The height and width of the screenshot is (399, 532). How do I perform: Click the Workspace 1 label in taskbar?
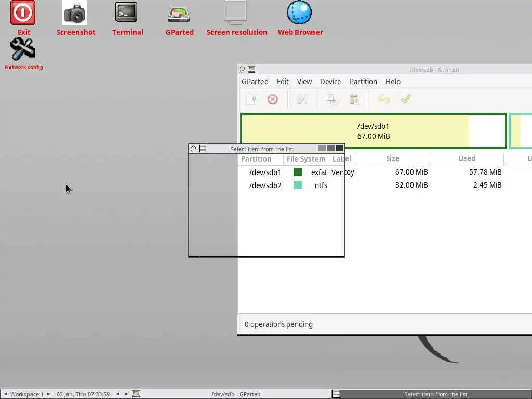[26, 394]
